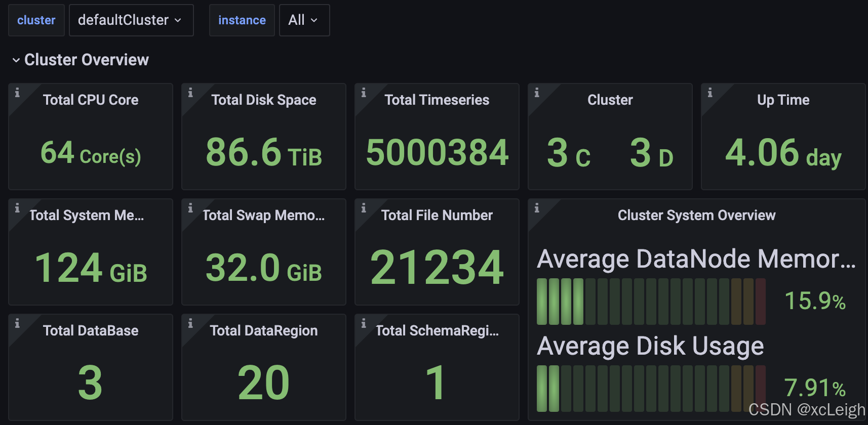Click Total Swap Memo... panel title
The image size is (868, 425).
(x=264, y=215)
